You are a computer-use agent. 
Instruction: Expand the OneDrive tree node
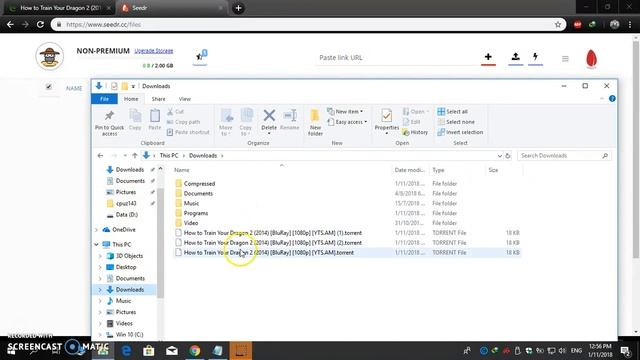pyautogui.click(x=97, y=230)
